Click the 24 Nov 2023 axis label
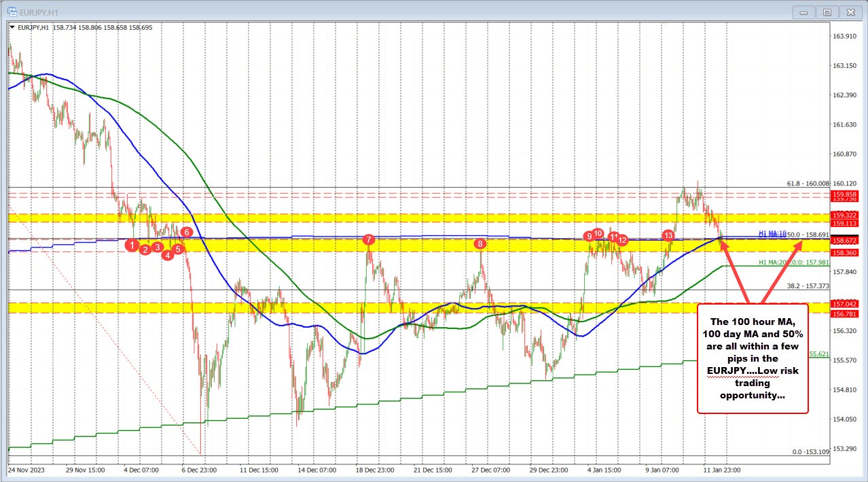Screen dimensions: 868x482 point(28,469)
